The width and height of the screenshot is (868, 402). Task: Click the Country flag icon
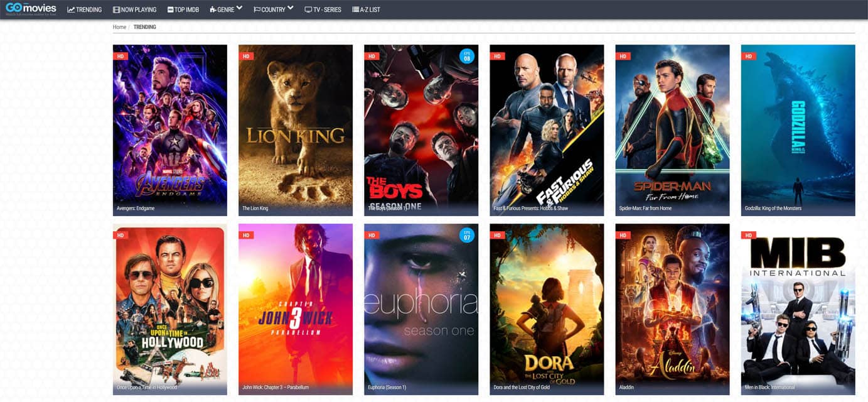pyautogui.click(x=257, y=10)
